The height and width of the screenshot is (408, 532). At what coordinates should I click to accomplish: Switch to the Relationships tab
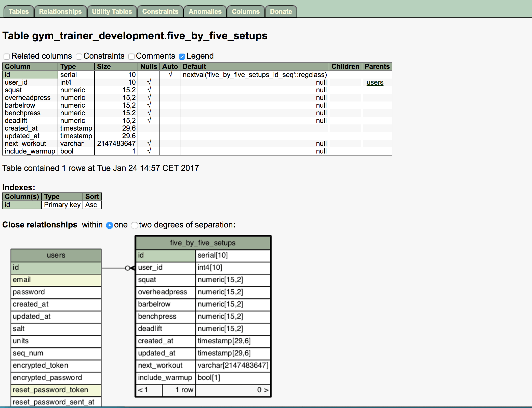[60, 11]
